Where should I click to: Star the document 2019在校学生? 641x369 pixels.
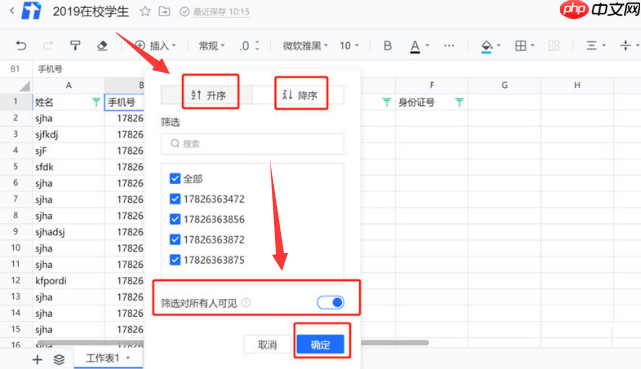[145, 11]
